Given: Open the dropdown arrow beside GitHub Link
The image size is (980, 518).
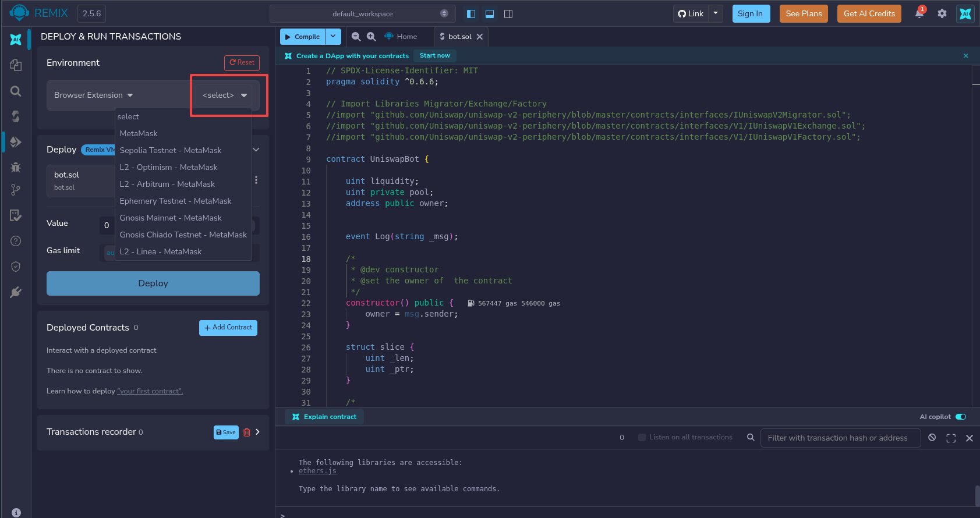Looking at the screenshot, I should 716,13.
